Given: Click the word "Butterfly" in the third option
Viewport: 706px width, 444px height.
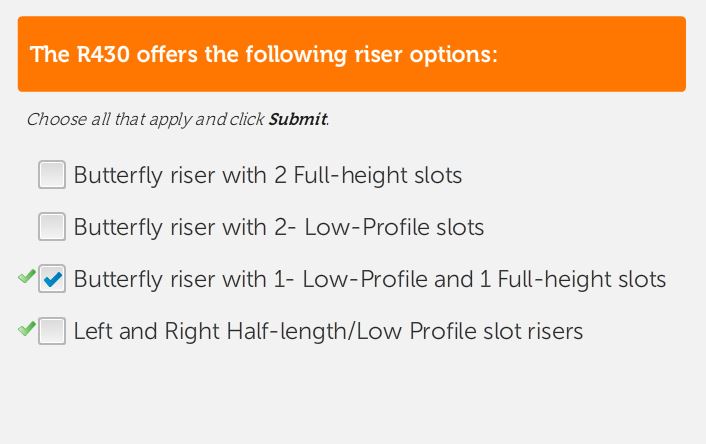Looking at the screenshot, I should [x=116, y=280].
